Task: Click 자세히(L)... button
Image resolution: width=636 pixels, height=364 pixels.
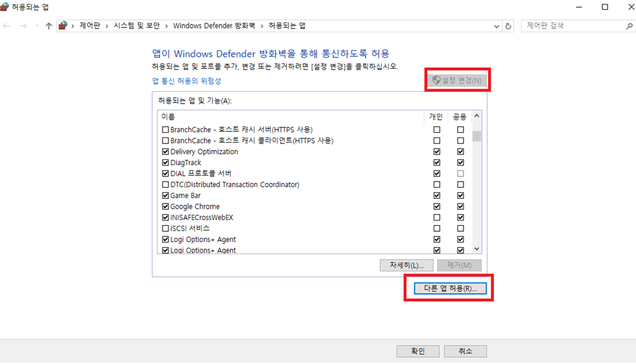Action: coord(407,265)
